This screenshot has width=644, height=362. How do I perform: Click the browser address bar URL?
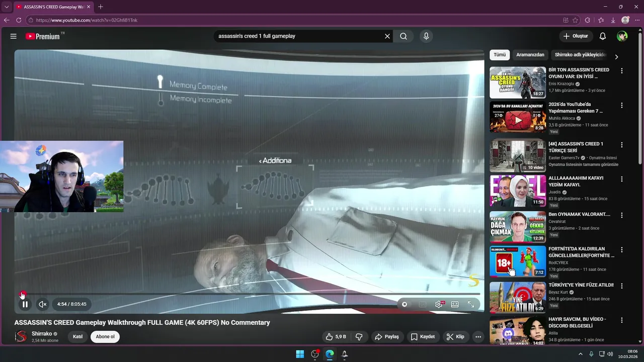click(x=87, y=20)
